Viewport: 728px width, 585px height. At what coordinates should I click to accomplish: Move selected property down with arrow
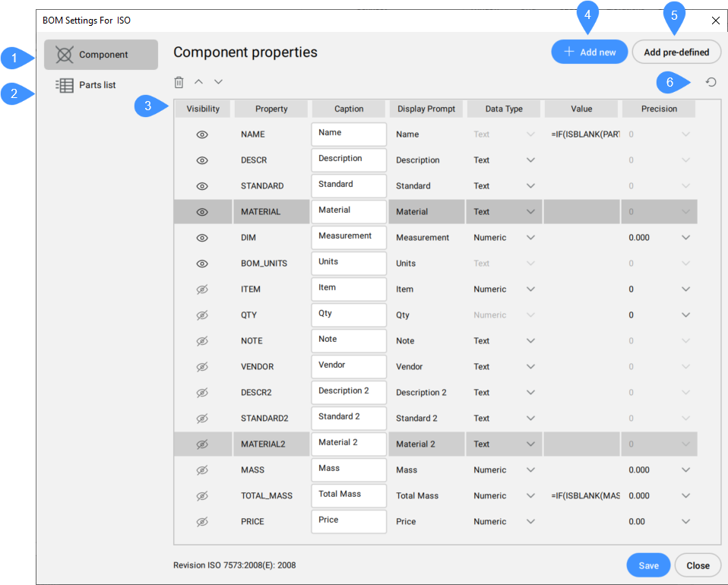point(218,82)
